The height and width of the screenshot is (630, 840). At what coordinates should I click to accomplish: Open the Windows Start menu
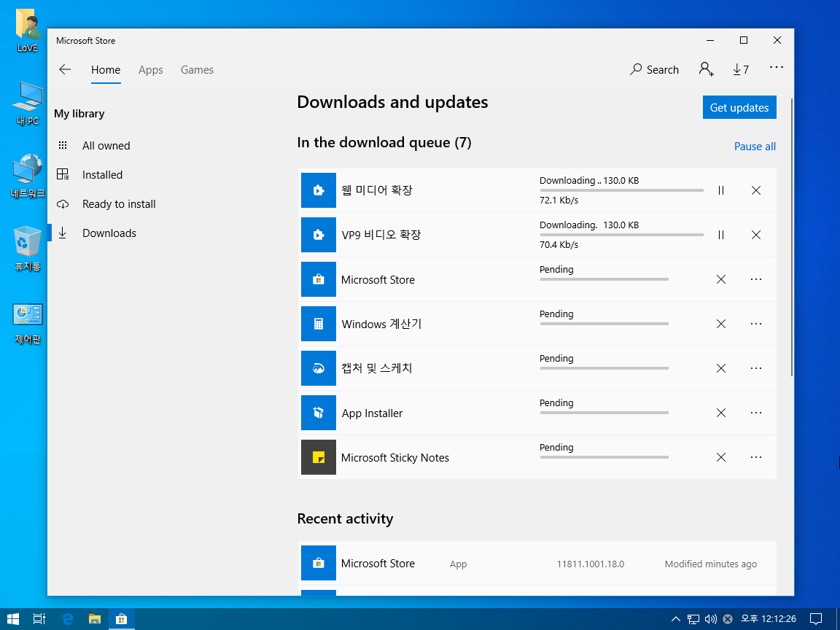pyautogui.click(x=13, y=619)
